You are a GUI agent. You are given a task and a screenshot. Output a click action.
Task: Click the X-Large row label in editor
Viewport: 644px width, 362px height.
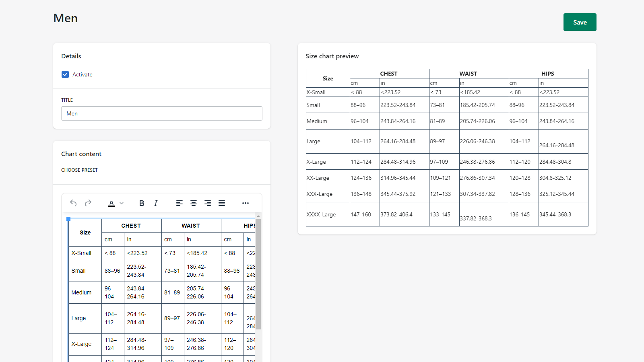(81, 344)
